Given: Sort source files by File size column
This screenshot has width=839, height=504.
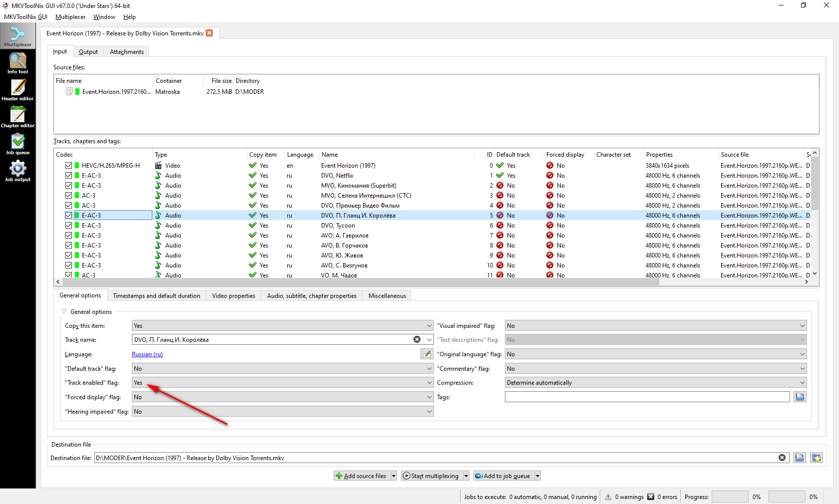Looking at the screenshot, I should 218,80.
